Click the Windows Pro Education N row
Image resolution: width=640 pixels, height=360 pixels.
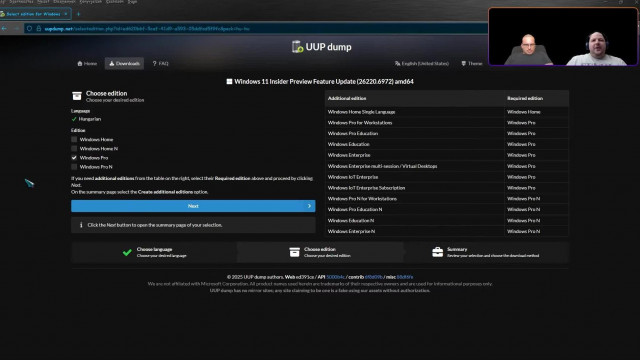pyautogui.click(x=447, y=209)
